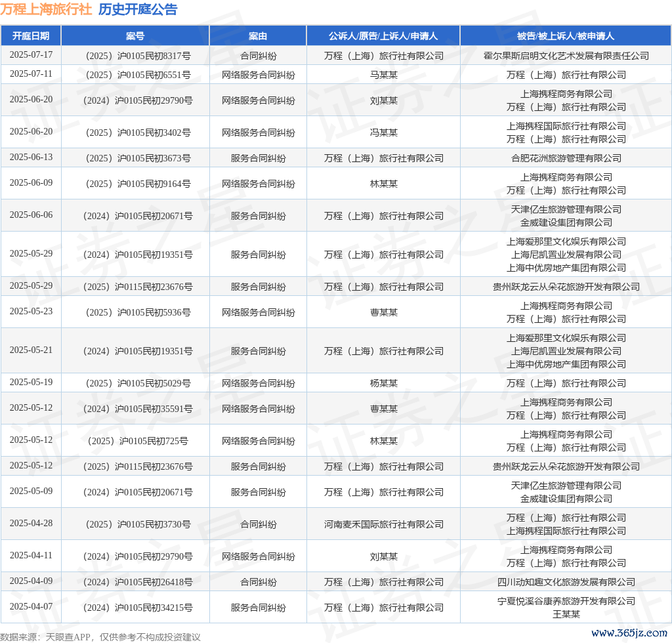Click 合同纠纷 in the 2025-07-17 row
Screen dimensions: 672x643
click(259, 56)
